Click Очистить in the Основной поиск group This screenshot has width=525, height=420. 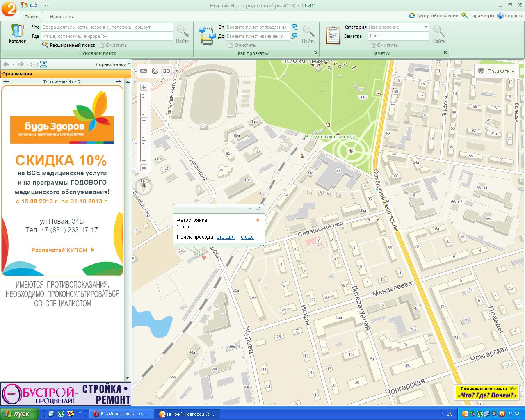[113, 45]
